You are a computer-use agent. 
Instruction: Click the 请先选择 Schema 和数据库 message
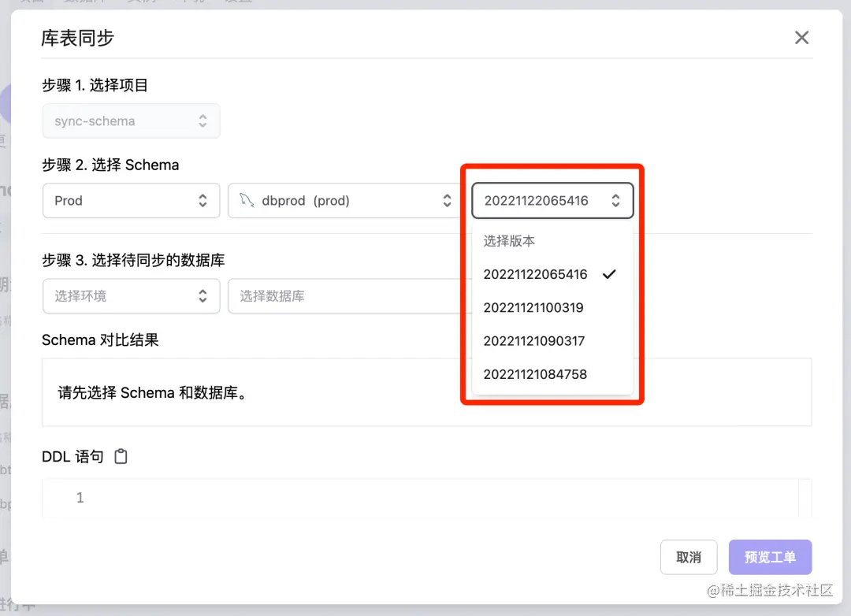(x=154, y=392)
